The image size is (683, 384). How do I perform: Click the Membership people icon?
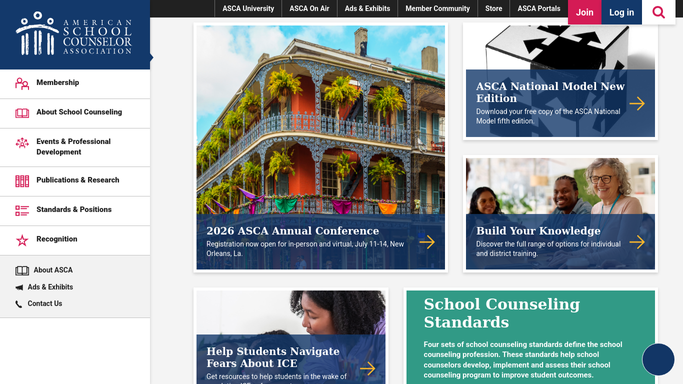click(22, 83)
